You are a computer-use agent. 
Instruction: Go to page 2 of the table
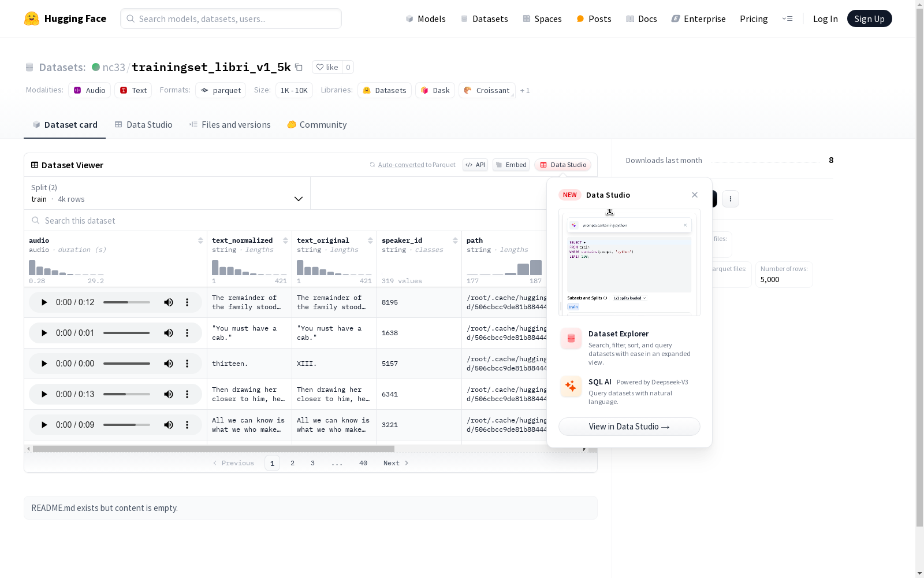click(293, 463)
